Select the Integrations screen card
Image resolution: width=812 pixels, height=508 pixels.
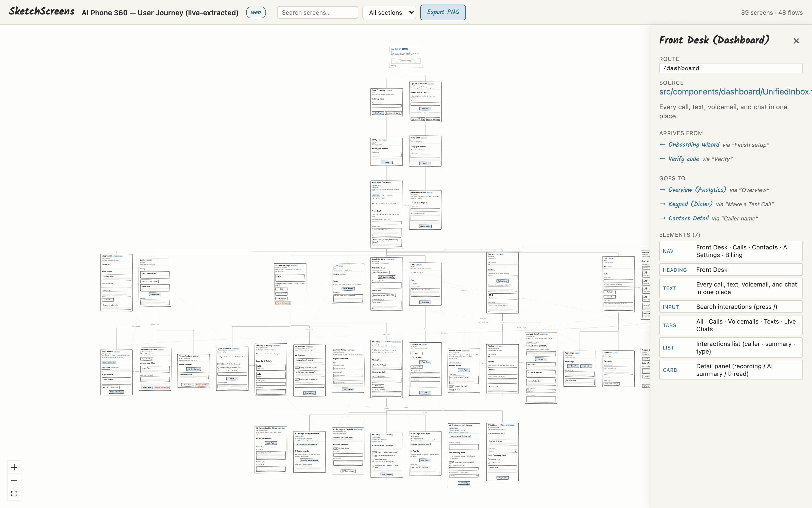click(x=116, y=282)
